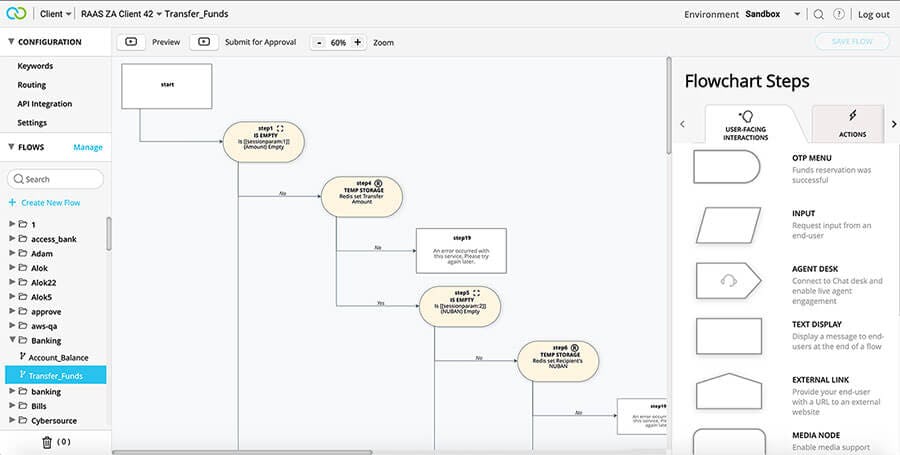
Task: Click the R icon on step4 node
Action: pyautogui.click(x=378, y=184)
